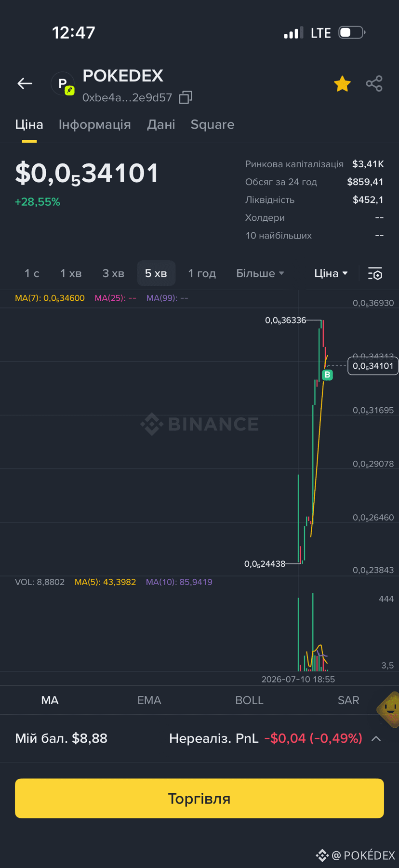
Task: Tap the MA(99) indicator legend
Action: [x=167, y=298]
